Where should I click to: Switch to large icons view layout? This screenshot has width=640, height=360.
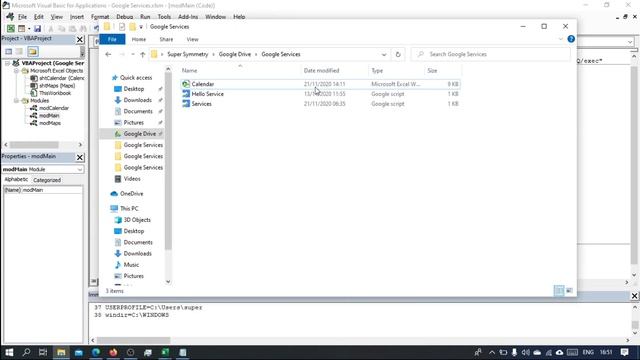[569, 291]
